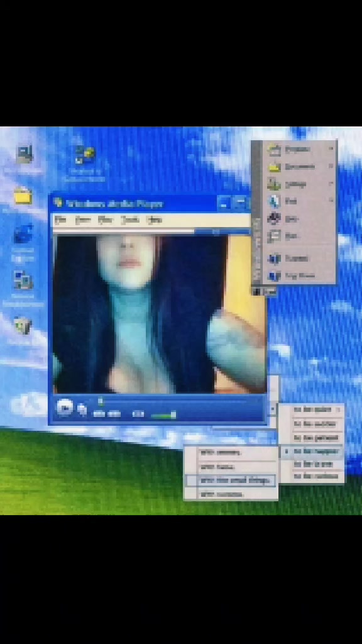Open the File menu in Media Player
The image size is (362, 644).
pyautogui.click(x=61, y=220)
